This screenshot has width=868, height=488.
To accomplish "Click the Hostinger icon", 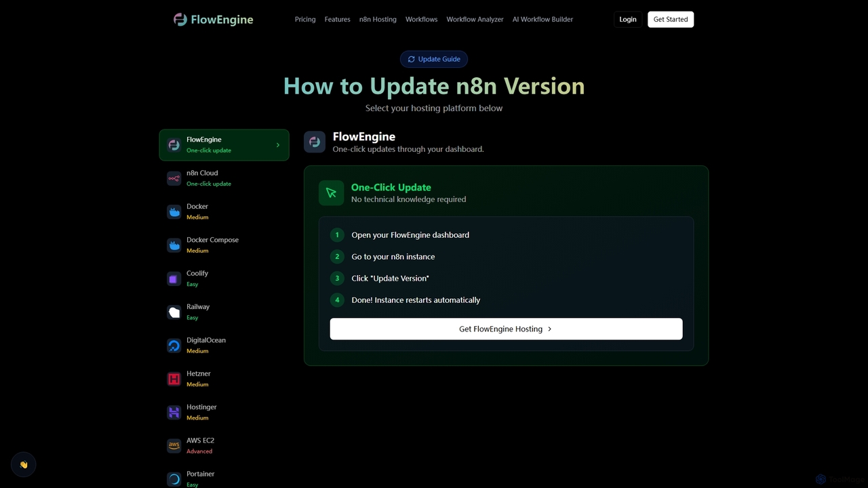I will [x=174, y=412].
